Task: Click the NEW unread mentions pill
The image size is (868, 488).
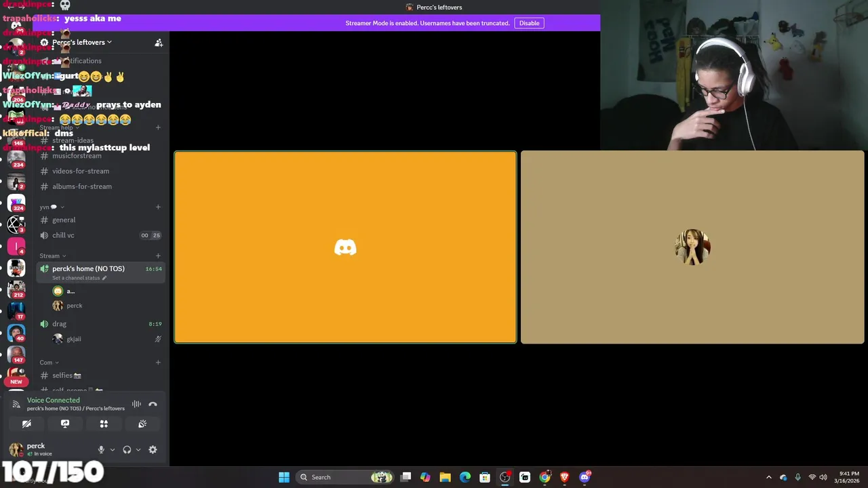Action: coord(16,382)
